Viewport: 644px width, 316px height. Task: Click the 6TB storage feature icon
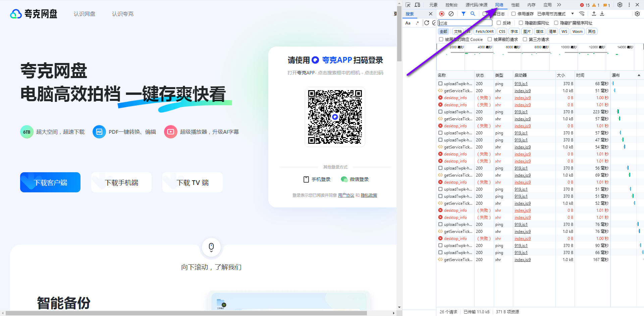[x=27, y=132]
